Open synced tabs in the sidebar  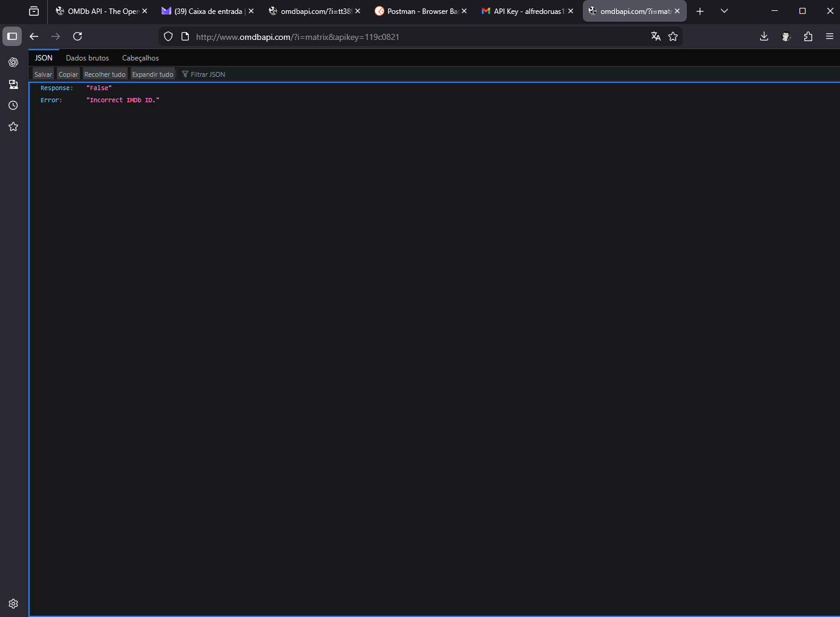(13, 84)
